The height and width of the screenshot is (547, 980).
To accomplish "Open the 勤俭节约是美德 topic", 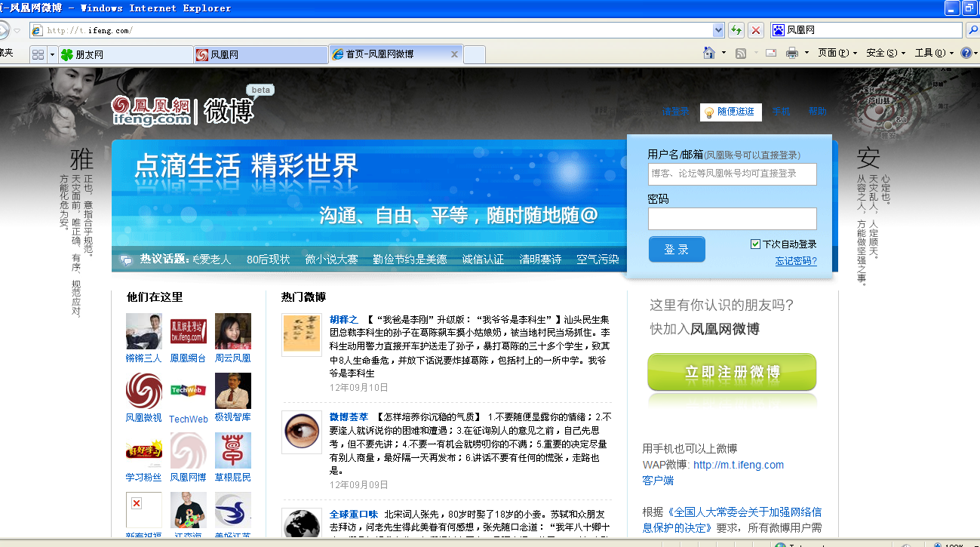I will [x=410, y=260].
